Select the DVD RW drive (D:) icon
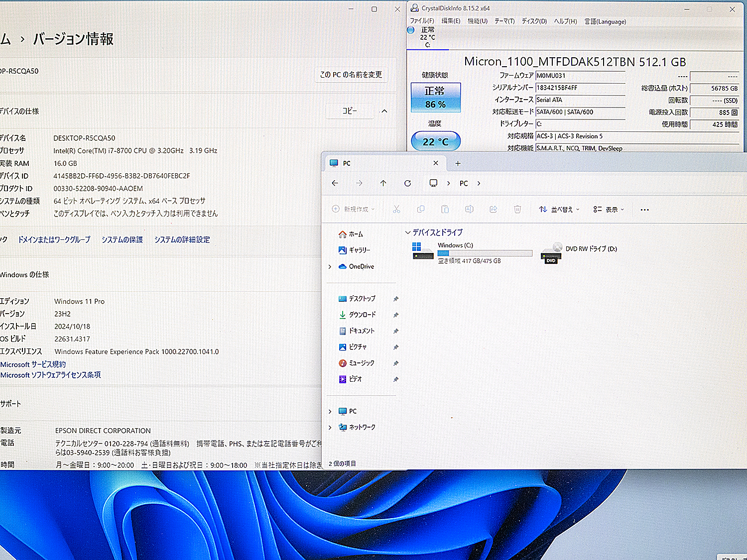The height and width of the screenshot is (560, 747). (x=551, y=253)
